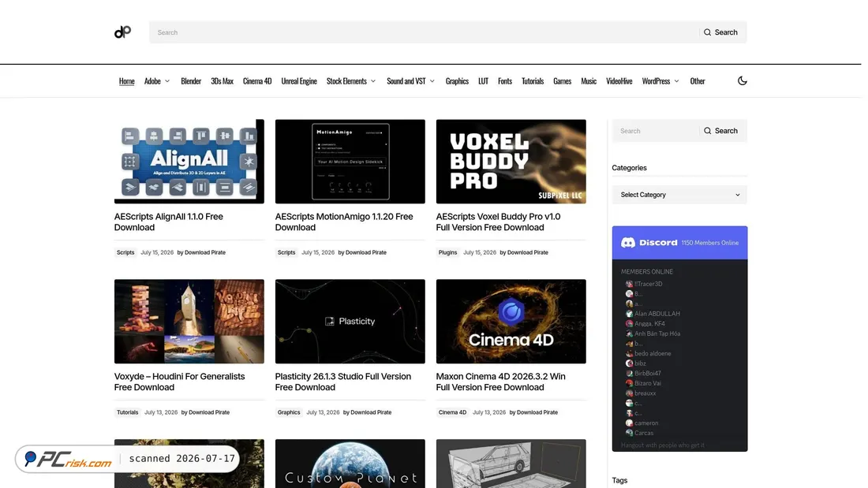This screenshot has width=868, height=488.
Task: Open the Blender menu item
Action: [191, 81]
